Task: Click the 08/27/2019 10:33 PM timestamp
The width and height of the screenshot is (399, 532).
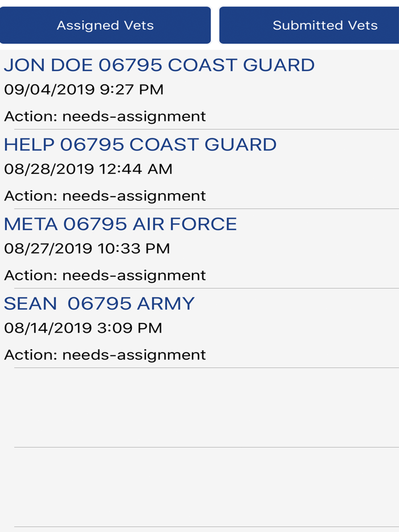Action: point(87,248)
